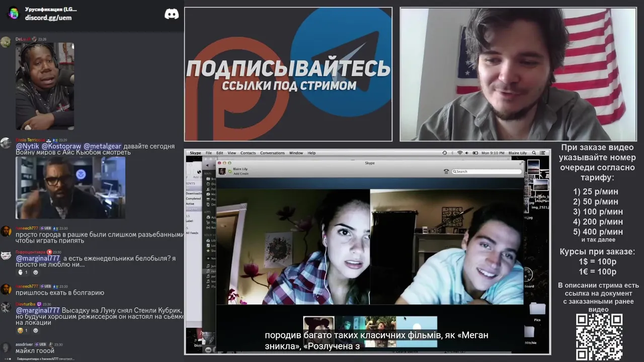
Task: Click the Discord logo icon
Action: (x=172, y=14)
